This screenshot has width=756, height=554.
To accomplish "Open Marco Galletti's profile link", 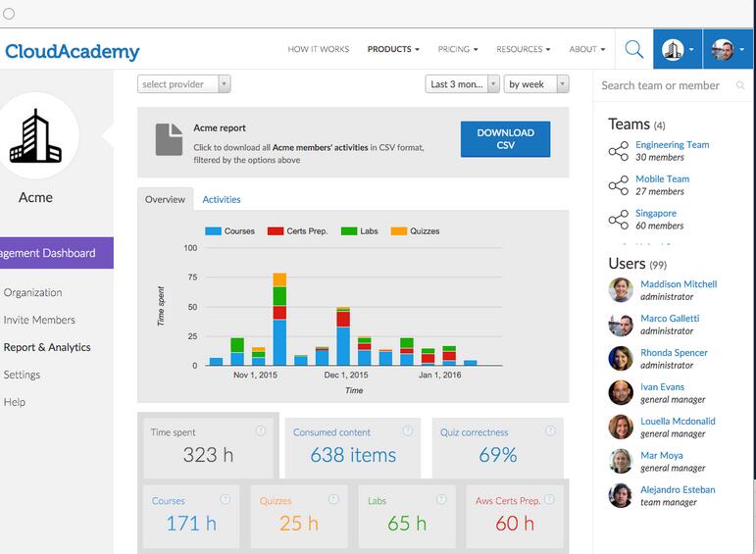I will coord(670,319).
